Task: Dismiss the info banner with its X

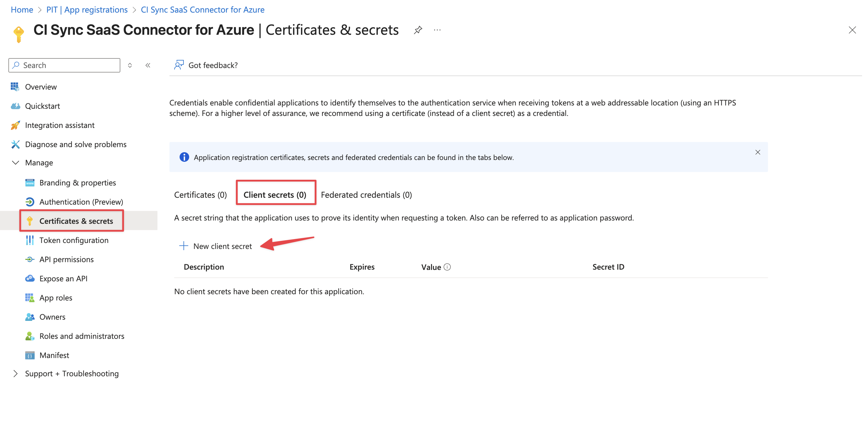Action: (x=758, y=152)
